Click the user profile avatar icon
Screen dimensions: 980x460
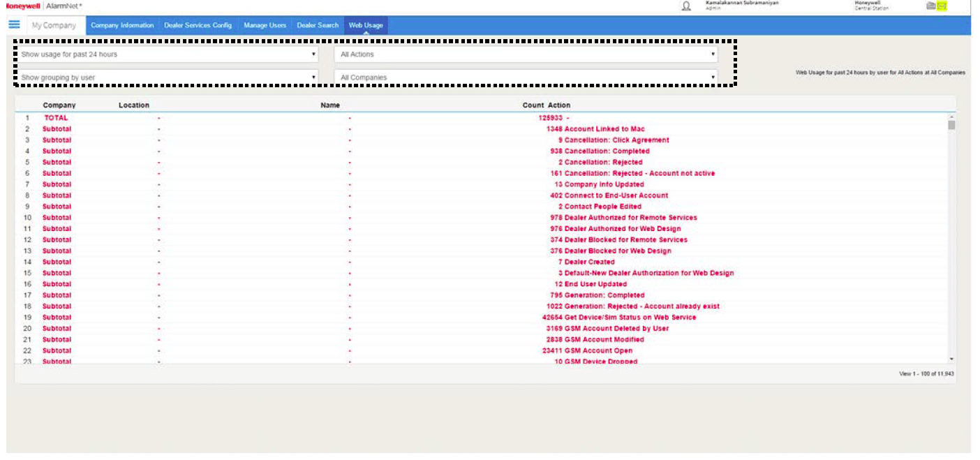tap(686, 6)
